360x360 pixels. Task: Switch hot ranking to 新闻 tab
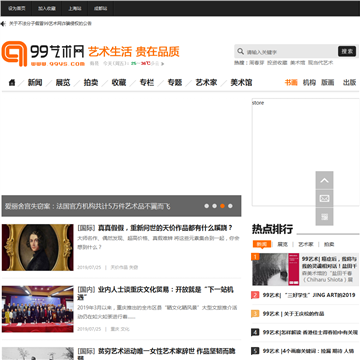coord(262,244)
